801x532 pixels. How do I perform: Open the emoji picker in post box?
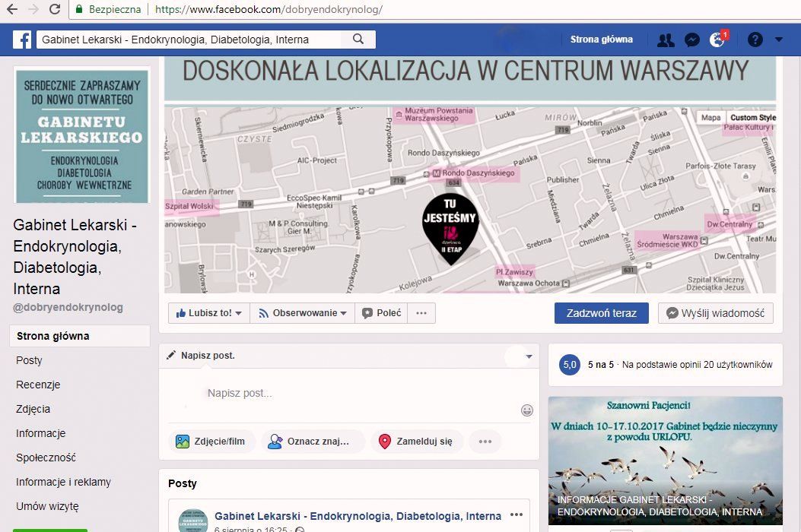pos(526,410)
